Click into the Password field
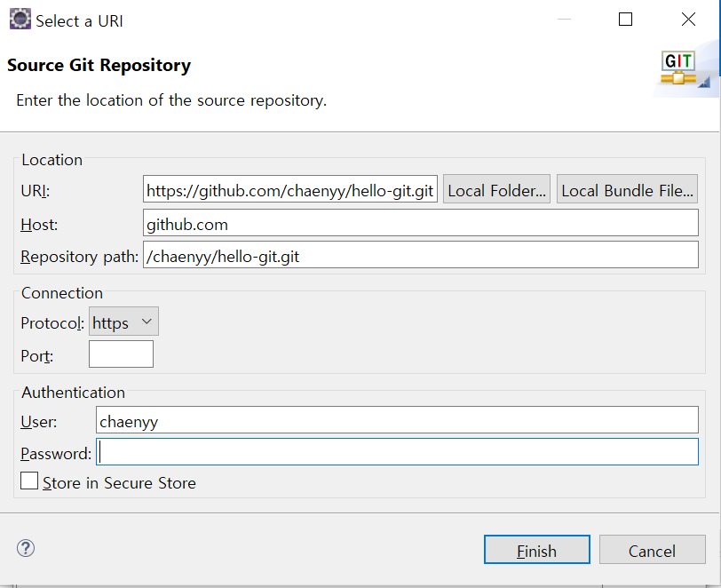The image size is (721, 588). [397, 452]
